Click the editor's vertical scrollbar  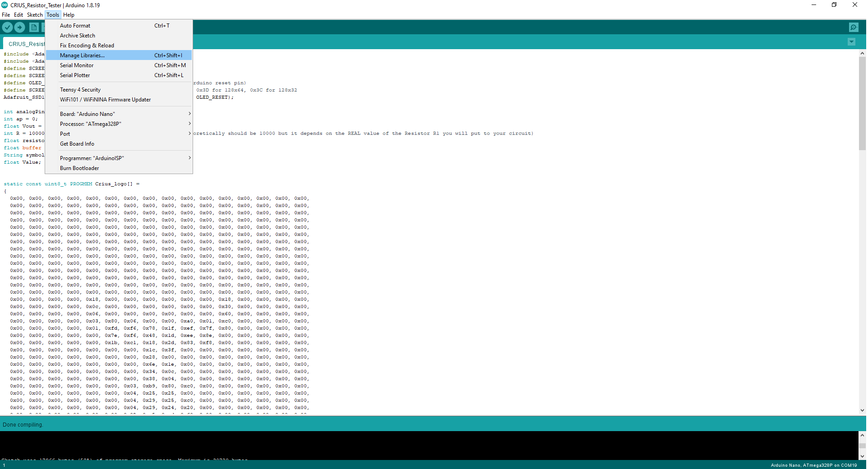pyautogui.click(x=862, y=104)
